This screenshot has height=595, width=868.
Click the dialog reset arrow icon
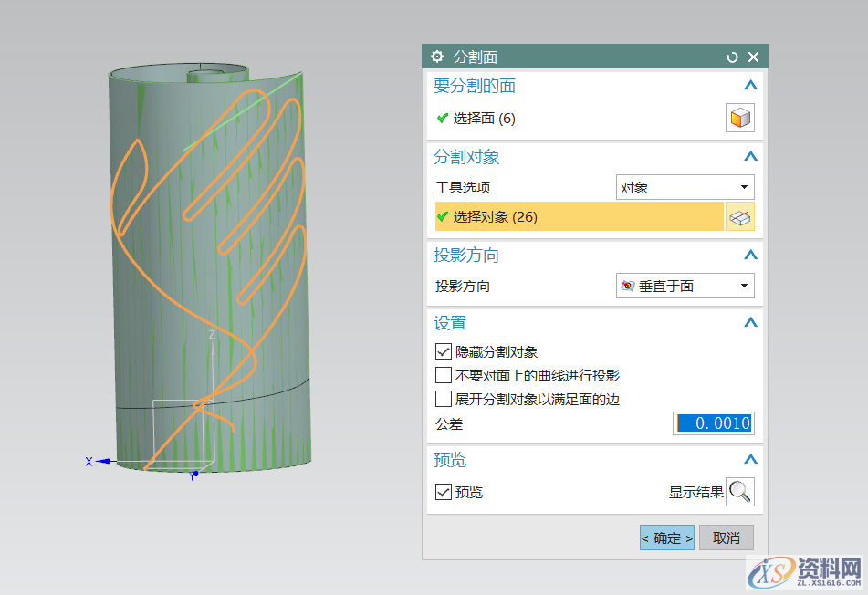[732, 57]
